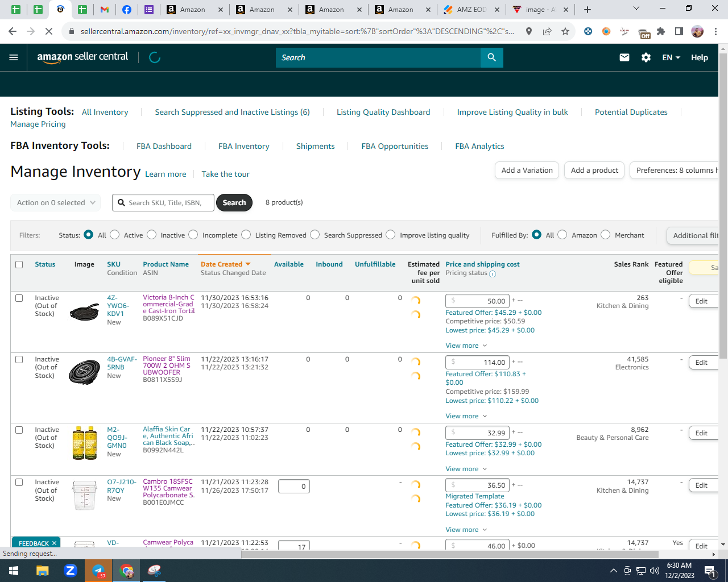Click the magnifier search button in header
Viewport: 728px width, 582px height.
click(492, 57)
